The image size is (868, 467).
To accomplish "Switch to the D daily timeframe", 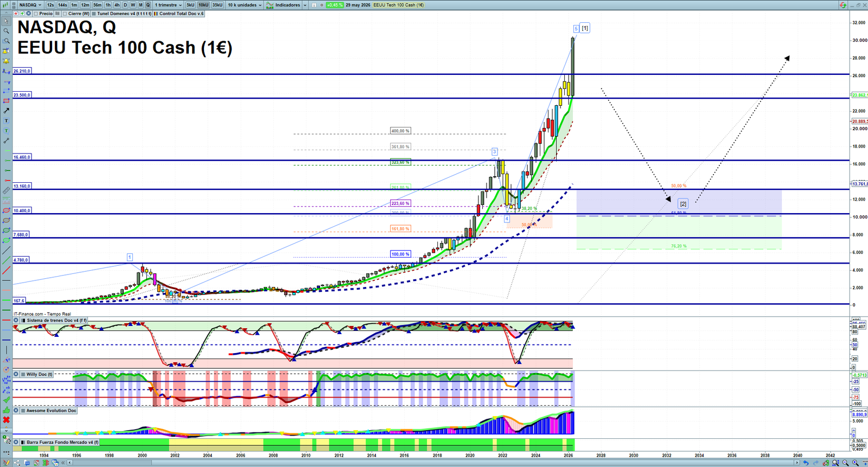I will (125, 5).
